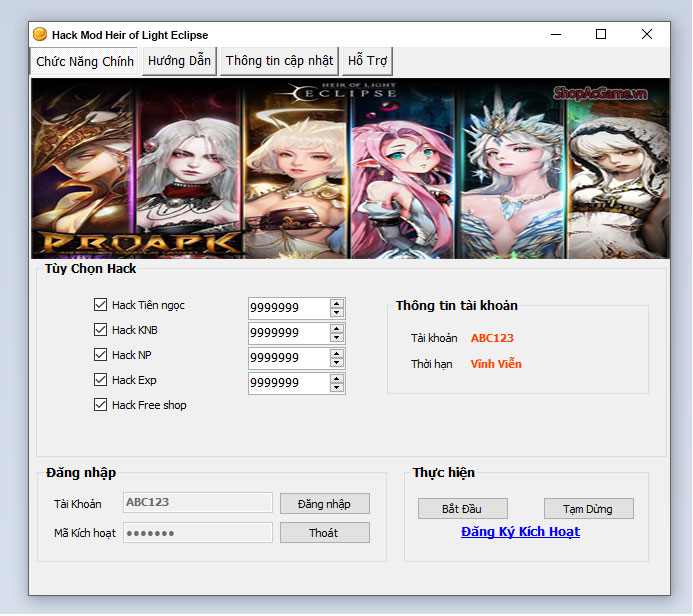Increase the Hack KNB value with up arrow
The image size is (693, 616).
[x=337, y=328]
